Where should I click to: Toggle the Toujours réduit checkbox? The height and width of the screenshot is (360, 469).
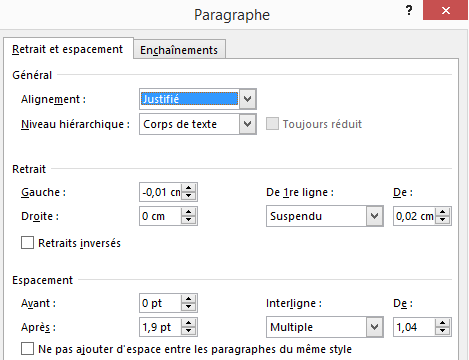point(272,124)
